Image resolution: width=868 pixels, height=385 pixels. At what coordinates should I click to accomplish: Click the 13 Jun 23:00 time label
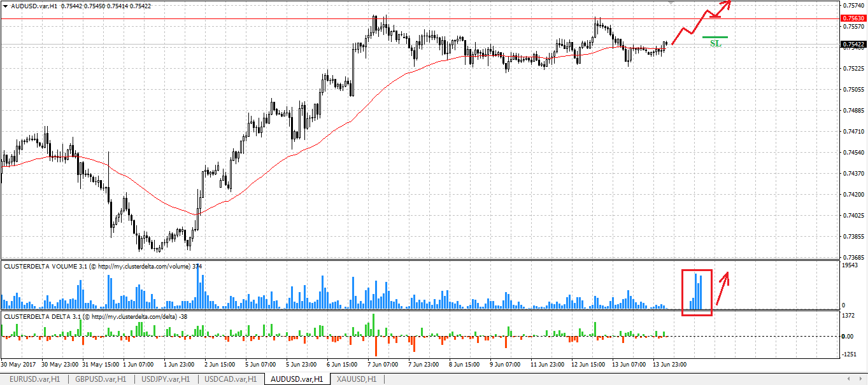pyautogui.click(x=670, y=365)
